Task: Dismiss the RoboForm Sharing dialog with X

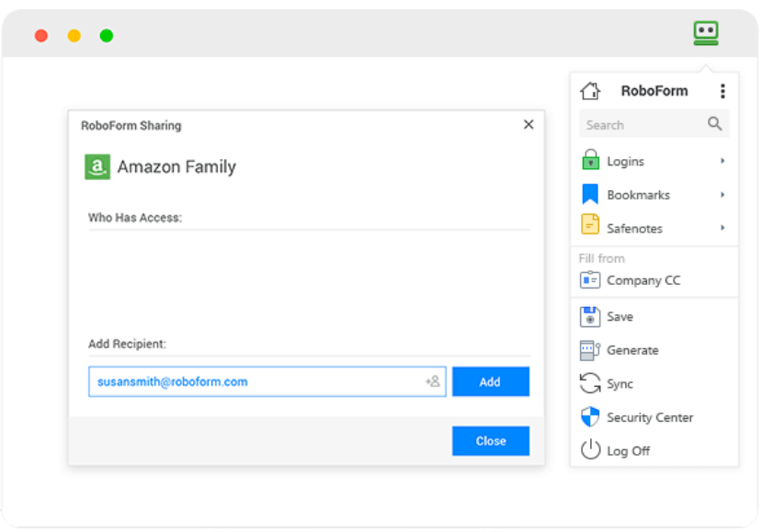Action: 529,125
